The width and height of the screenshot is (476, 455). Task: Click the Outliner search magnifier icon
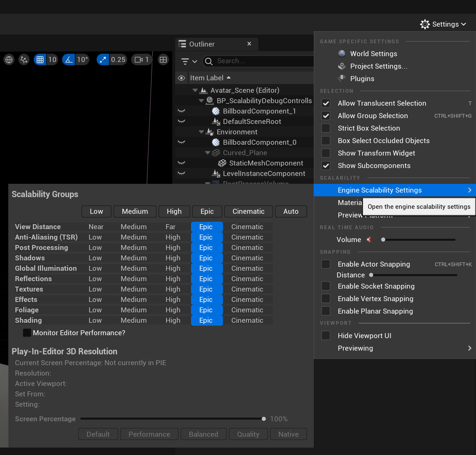(209, 61)
